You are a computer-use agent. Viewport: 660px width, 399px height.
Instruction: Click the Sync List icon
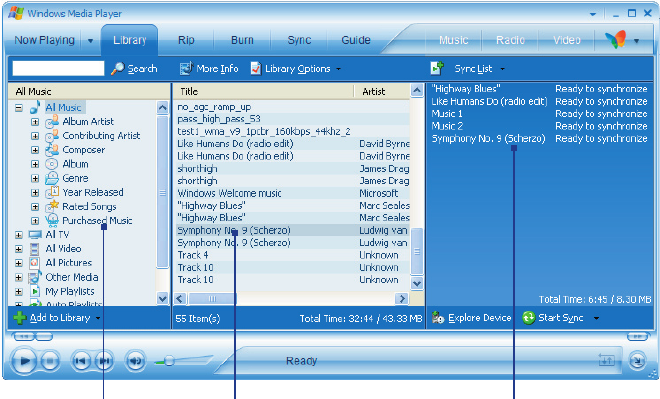(437, 68)
